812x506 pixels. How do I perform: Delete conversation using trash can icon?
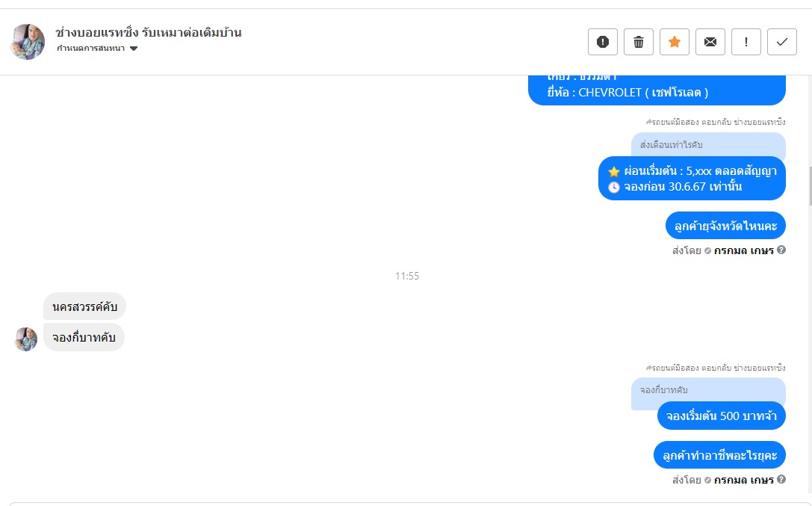click(639, 42)
